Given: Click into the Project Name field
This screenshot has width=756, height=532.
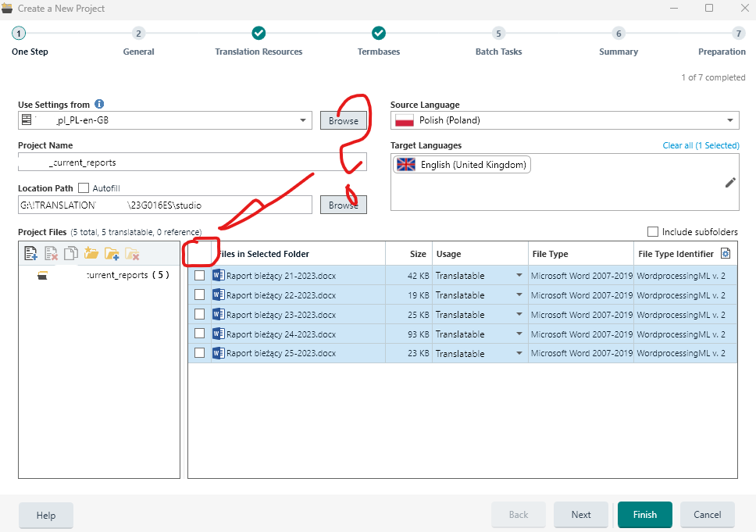Looking at the screenshot, I should [192, 162].
